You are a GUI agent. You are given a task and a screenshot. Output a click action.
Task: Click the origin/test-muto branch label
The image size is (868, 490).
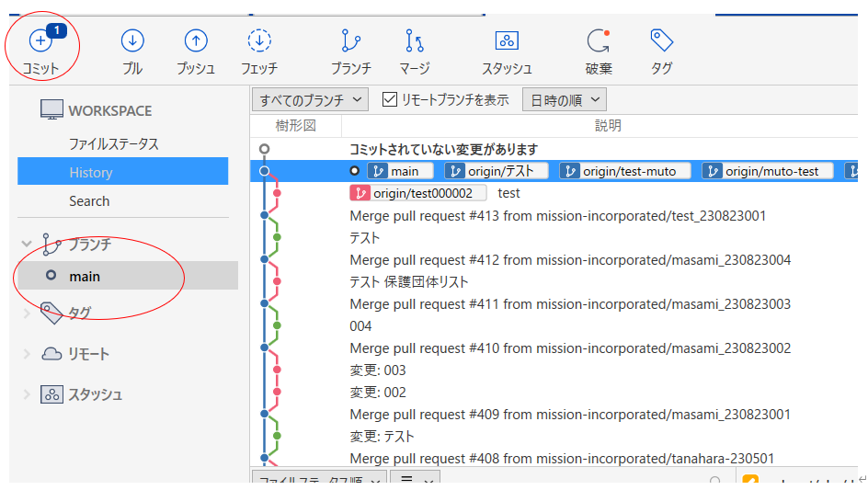(x=624, y=171)
